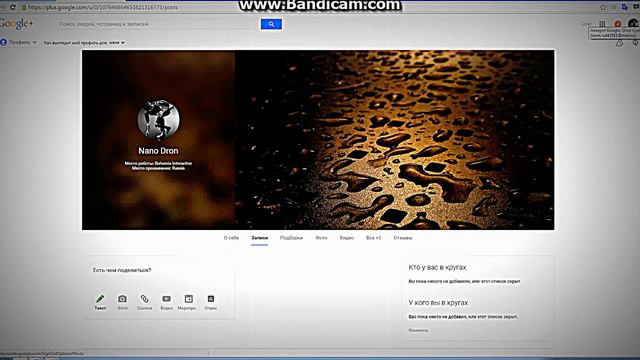Viewport: 640px width, 360px height.
Task: Click the water-drops cover photo
Action: (x=395, y=140)
